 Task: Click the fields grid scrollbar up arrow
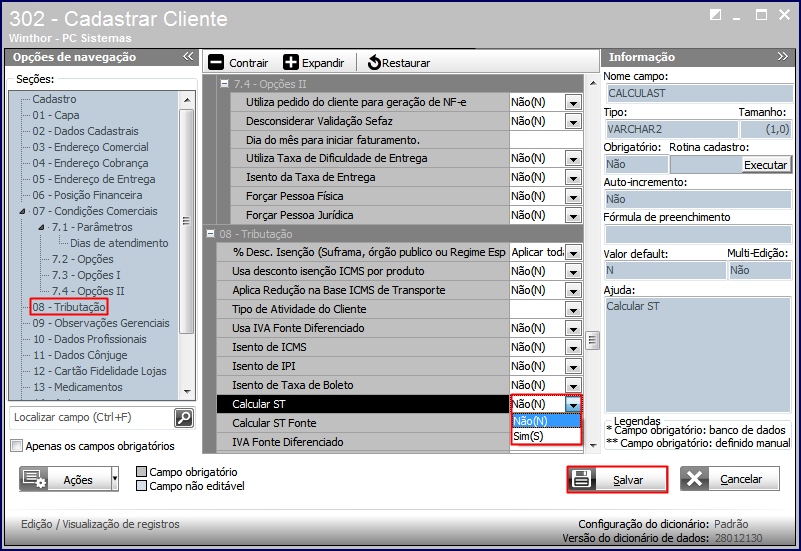pyautogui.click(x=593, y=83)
